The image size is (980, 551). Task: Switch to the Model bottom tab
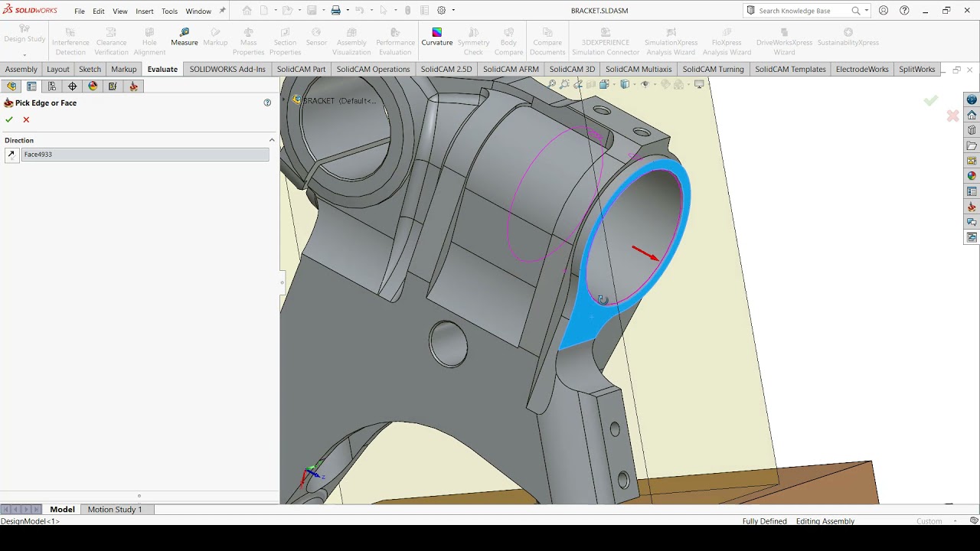click(62, 510)
